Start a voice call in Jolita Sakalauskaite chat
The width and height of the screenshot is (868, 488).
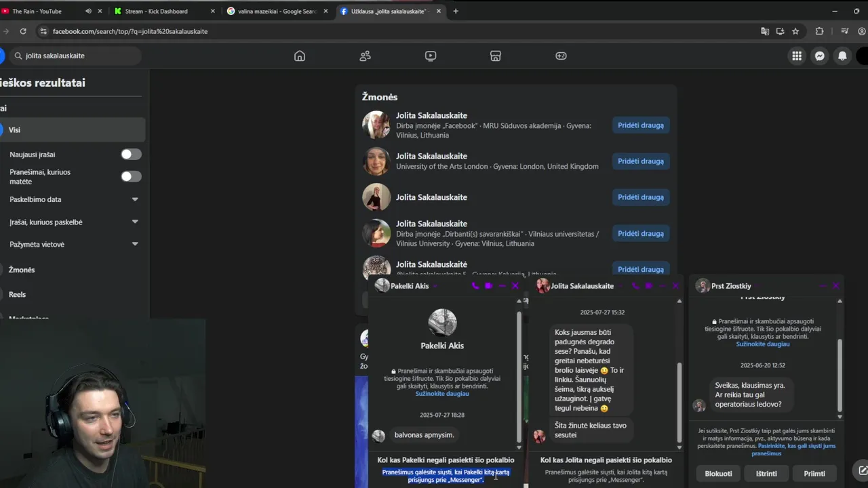[x=635, y=286]
